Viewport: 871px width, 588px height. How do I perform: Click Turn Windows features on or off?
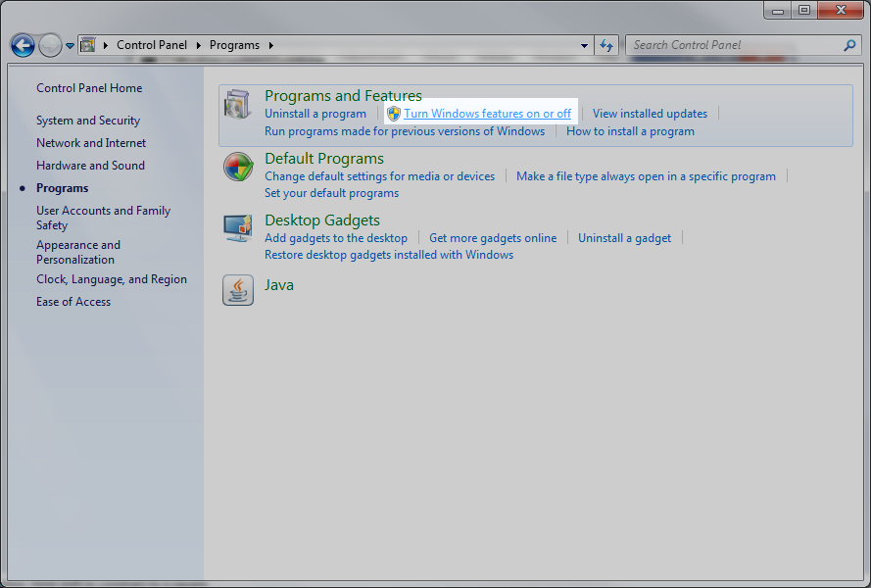coord(487,114)
